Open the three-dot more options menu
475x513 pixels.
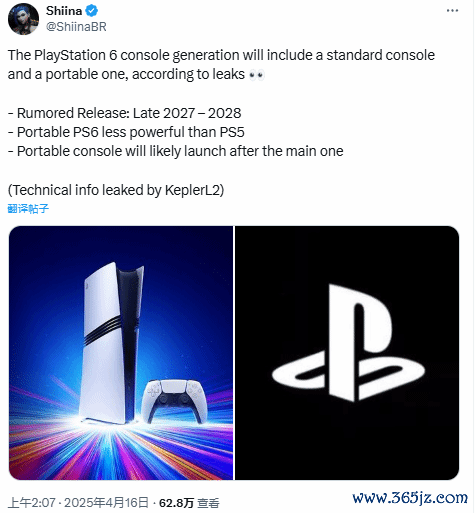[452, 11]
